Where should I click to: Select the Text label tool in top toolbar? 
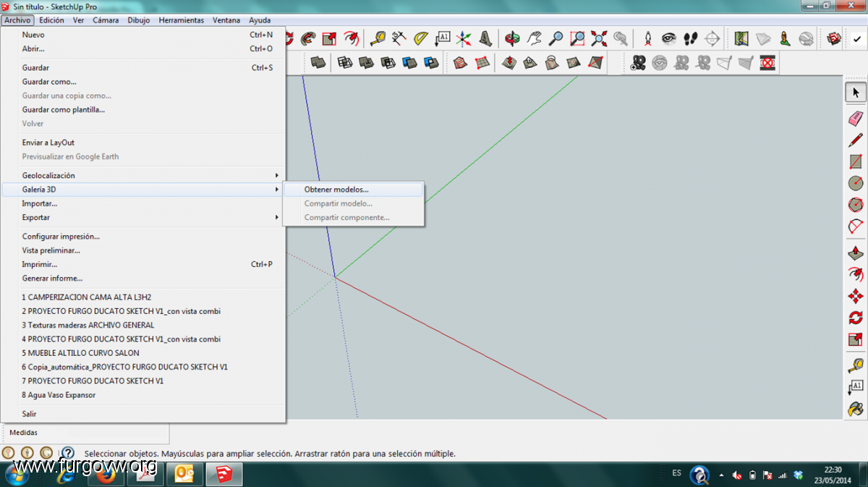[x=443, y=38]
